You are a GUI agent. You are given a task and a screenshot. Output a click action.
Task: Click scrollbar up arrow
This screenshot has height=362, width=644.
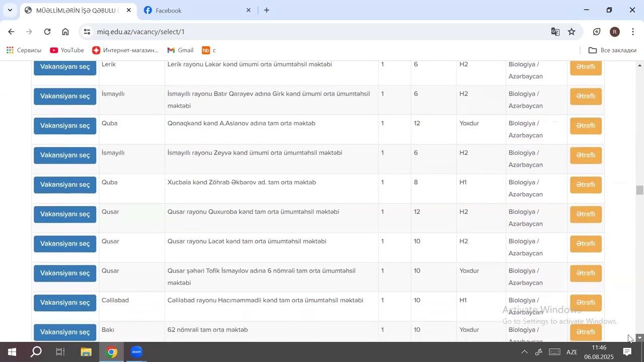[x=639, y=65]
